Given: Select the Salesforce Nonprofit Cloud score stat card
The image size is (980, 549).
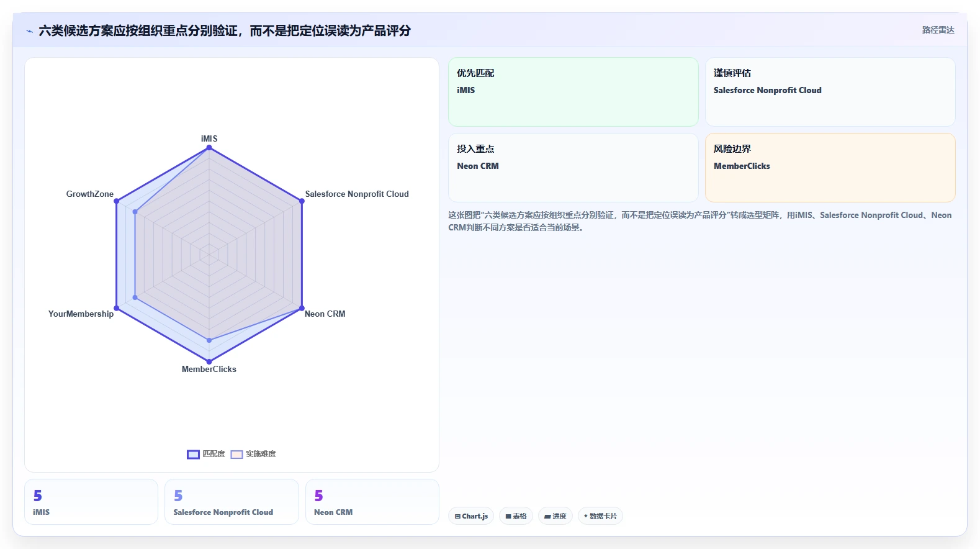Looking at the screenshot, I should pyautogui.click(x=232, y=502).
